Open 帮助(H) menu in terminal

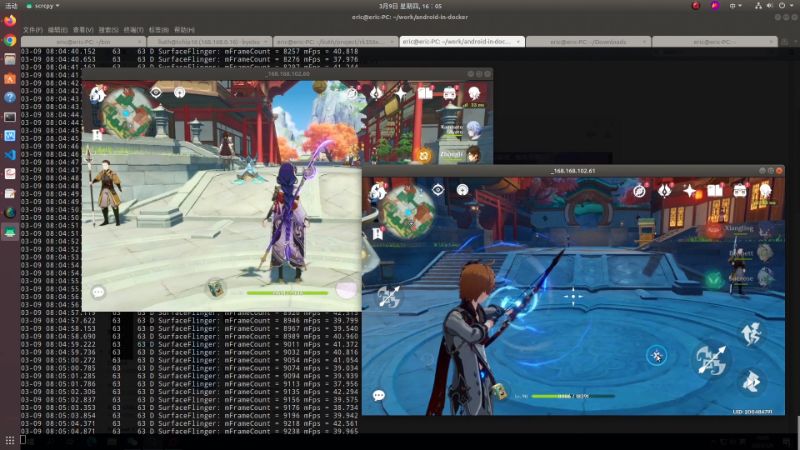click(184, 30)
